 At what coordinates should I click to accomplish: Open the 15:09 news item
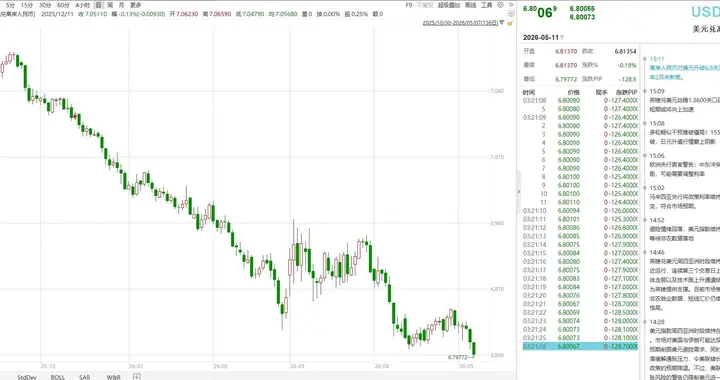pos(684,105)
